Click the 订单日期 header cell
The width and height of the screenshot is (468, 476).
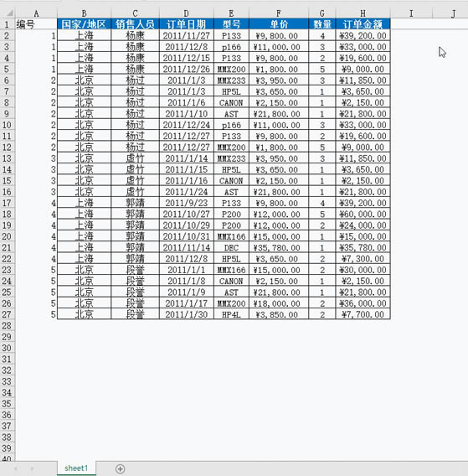[186, 24]
